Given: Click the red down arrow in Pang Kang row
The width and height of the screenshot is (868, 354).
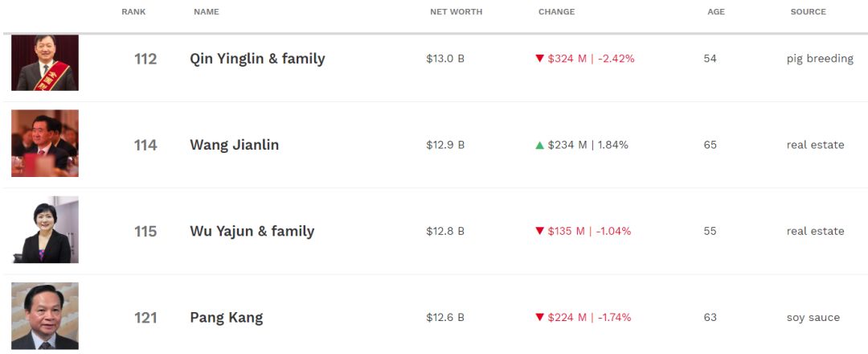Looking at the screenshot, I should 540,318.
